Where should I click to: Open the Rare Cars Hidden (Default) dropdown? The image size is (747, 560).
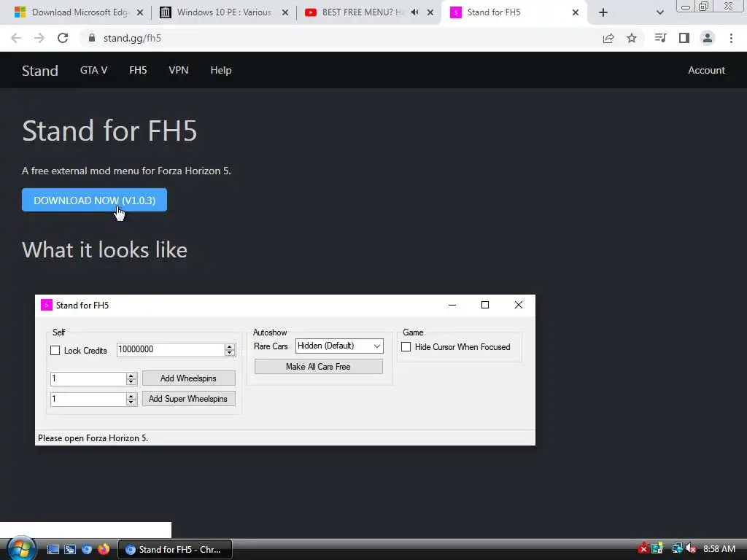coord(339,346)
